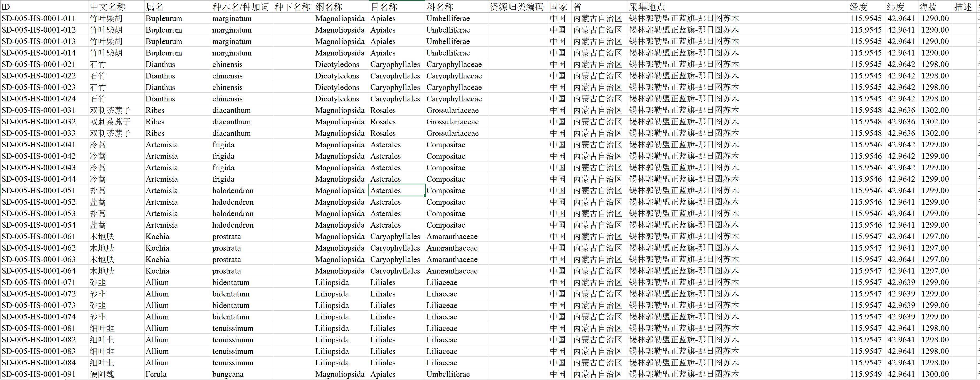Select Amaranthaceae cell in row SD-005-HS-0001-064
Image resolution: width=980 pixels, height=380 pixels.
pos(452,271)
